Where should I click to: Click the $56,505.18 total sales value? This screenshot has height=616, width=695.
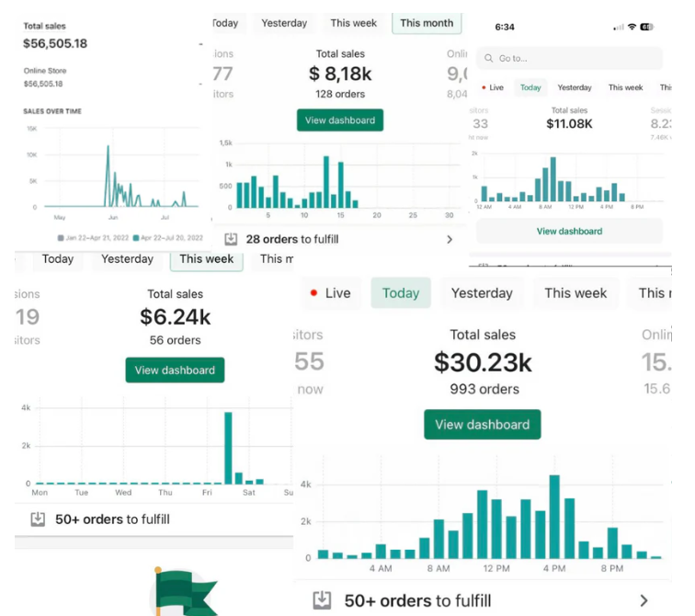[55, 43]
